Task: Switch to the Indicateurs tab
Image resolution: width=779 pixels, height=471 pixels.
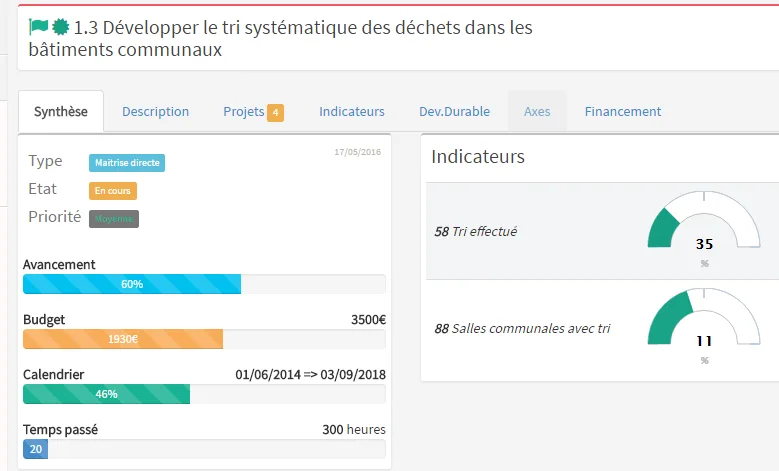Action: pyautogui.click(x=352, y=111)
